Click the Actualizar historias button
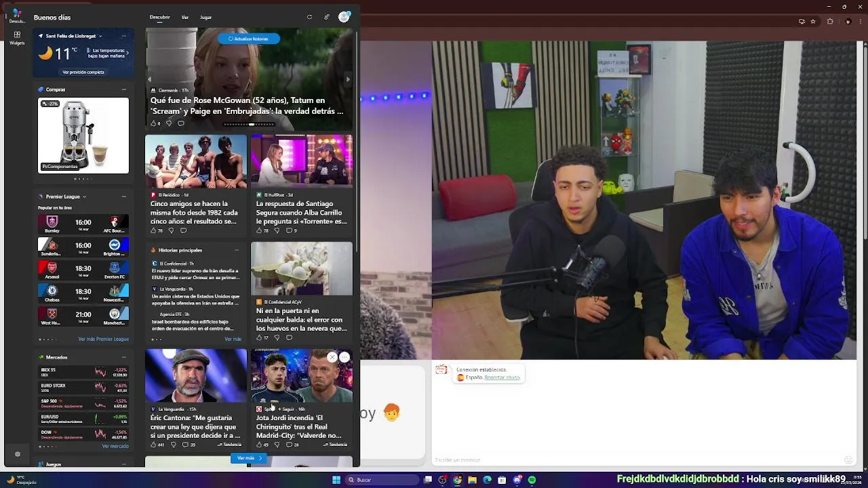Image resolution: width=868 pixels, height=488 pixels. coord(249,39)
